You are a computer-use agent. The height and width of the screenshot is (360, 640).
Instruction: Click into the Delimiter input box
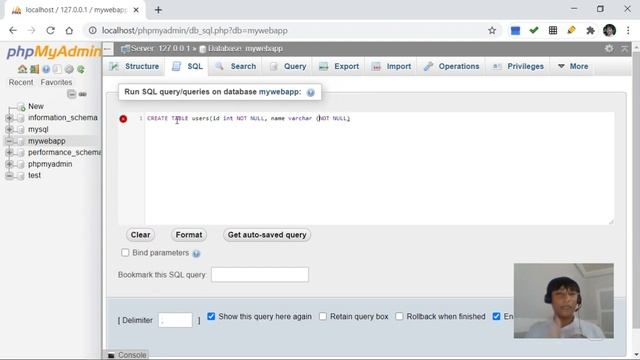click(176, 320)
